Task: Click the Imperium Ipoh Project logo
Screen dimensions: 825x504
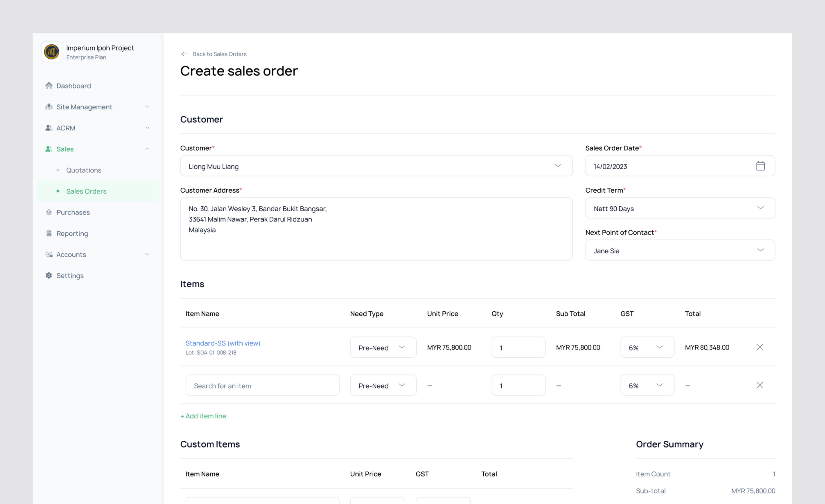Action: click(52, 52)
